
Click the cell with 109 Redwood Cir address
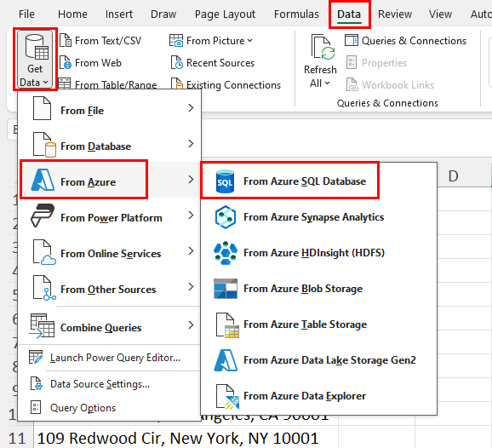[186, 439]
